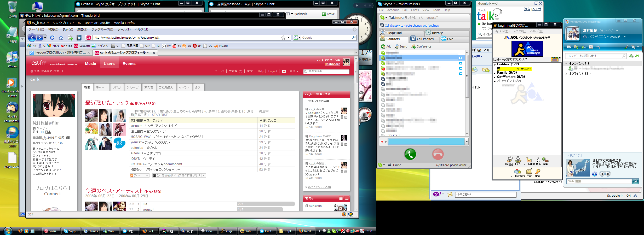This screenshot has height=235, width=644.
Task: Expand オフライン (38) in Windows Live Messenger
Action: 566,74
